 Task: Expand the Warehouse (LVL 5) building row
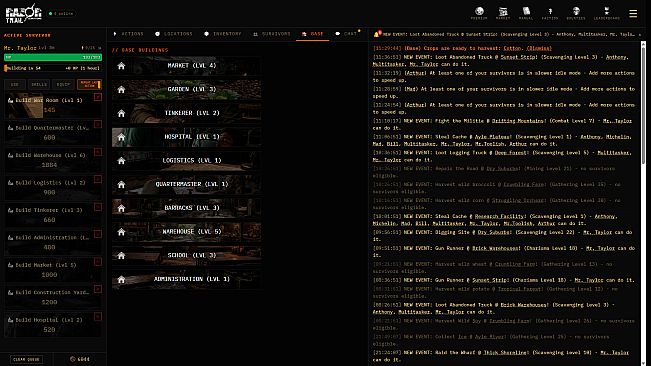point(186,232)
